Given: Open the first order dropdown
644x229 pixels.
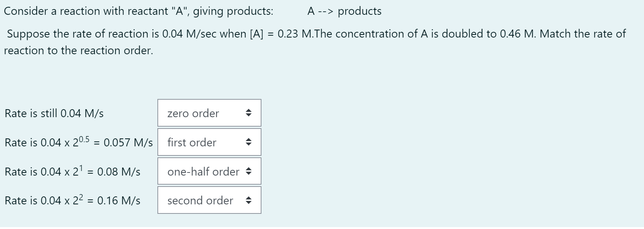Looking at the screenshot, I should point(209,142).
